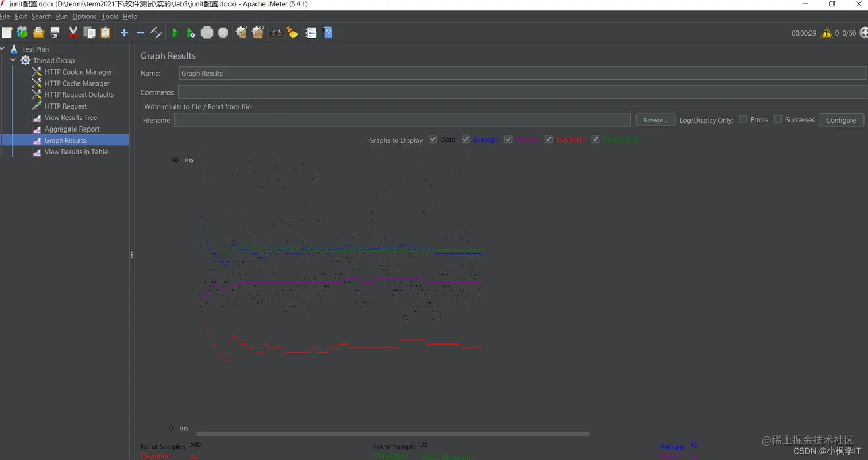868x460 pixels.
Task: Select Aggregate Report node
Action: (x=72, y=129)
